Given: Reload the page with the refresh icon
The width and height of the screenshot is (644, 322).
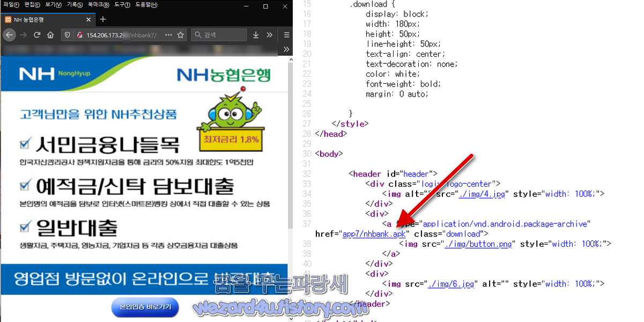Looking at the screenshot, I should [x=37, y=35].
